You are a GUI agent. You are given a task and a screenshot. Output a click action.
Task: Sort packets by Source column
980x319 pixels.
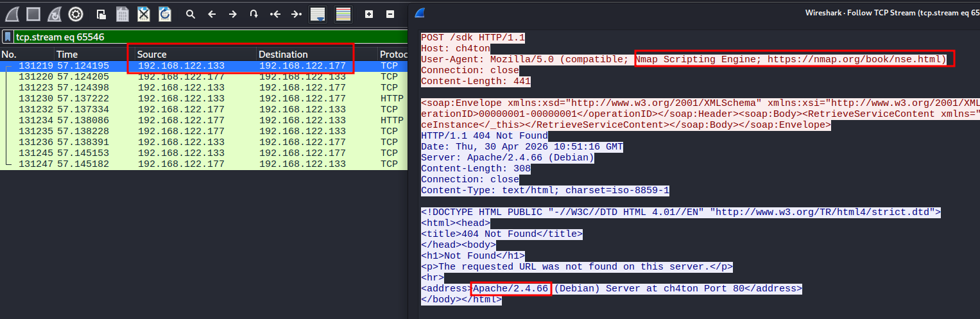click(196, 55)
